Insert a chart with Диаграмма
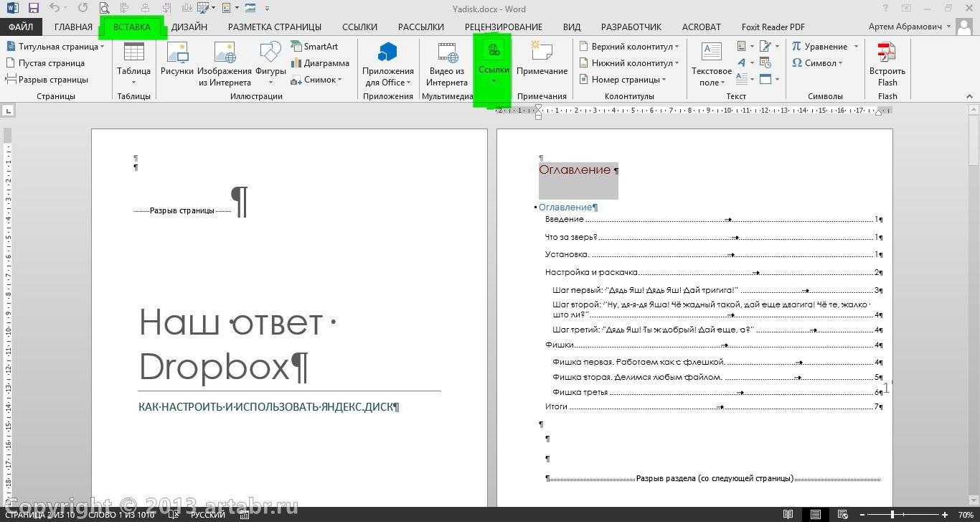The width and height of the screenshot is (980, 522). pos(319,62)
